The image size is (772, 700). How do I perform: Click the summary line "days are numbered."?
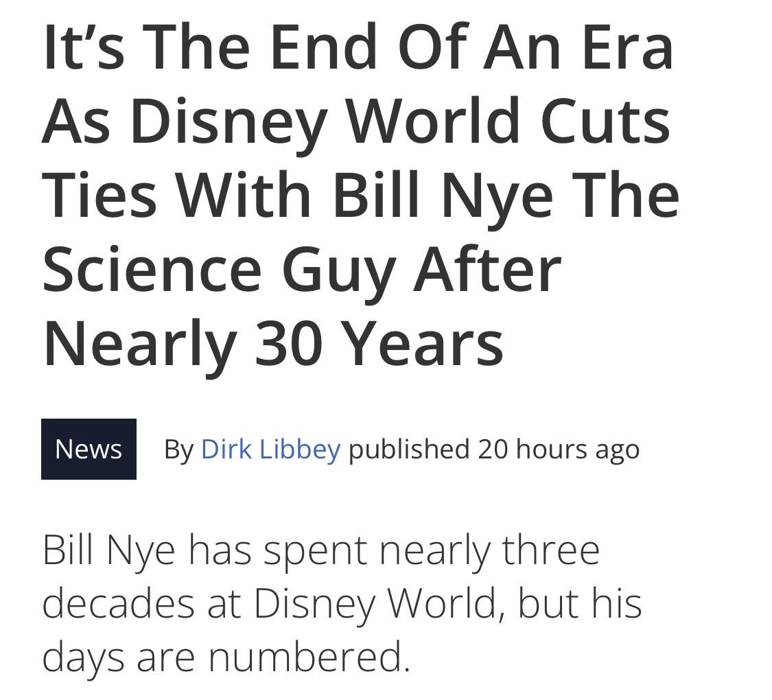pos(226,657)
